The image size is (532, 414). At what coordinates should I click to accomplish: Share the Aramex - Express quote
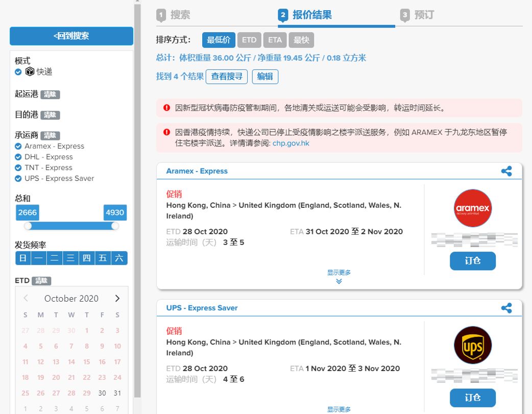[506, 171]
